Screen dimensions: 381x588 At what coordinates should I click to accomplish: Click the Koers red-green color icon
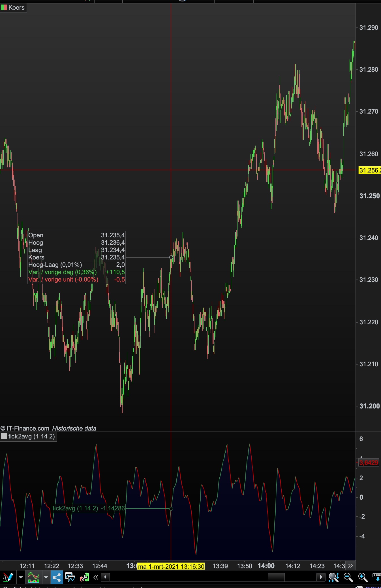4,8
